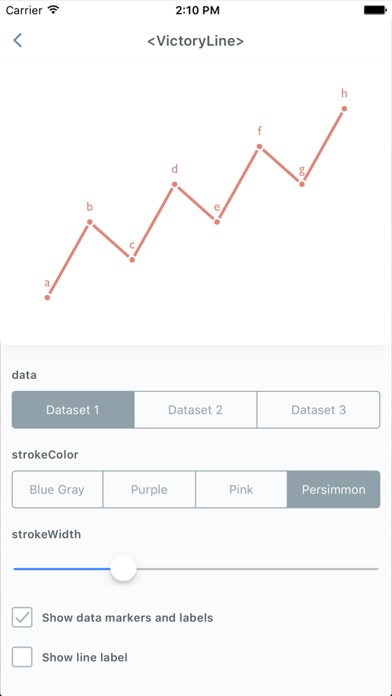The height and width of the screenshot is (696, 392).
Task: Uncheck Show data markers and labels
Action: click(x=22, y=617)
